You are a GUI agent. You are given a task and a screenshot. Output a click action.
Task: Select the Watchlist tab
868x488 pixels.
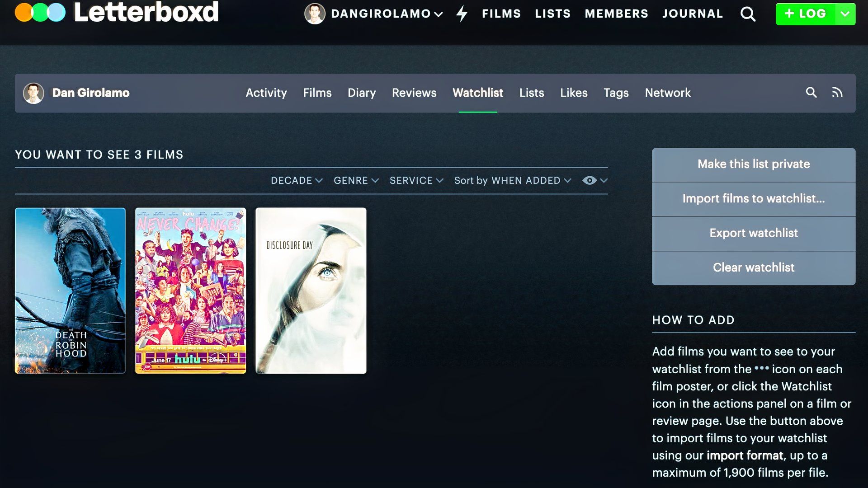[478, 93]
